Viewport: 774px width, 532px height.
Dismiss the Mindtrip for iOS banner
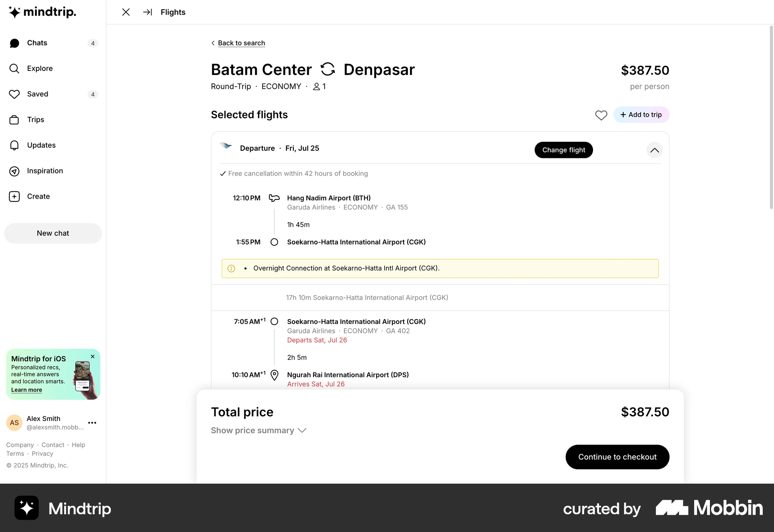93,357
